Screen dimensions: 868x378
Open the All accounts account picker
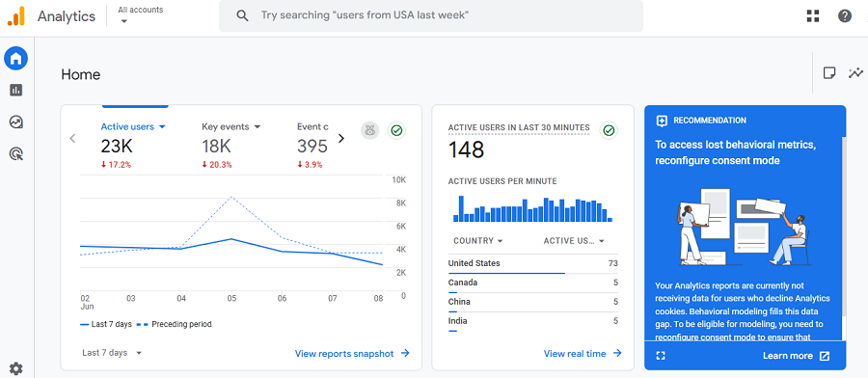point(141,14)
